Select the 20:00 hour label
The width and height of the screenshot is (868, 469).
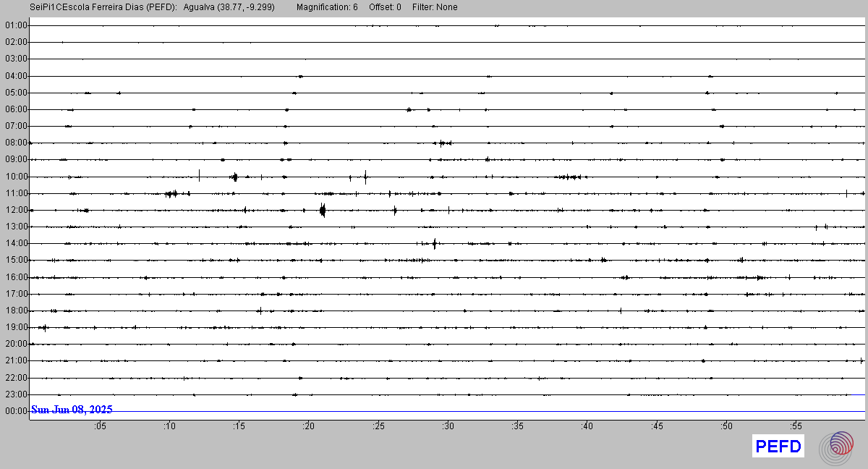[x=16, y=344]
